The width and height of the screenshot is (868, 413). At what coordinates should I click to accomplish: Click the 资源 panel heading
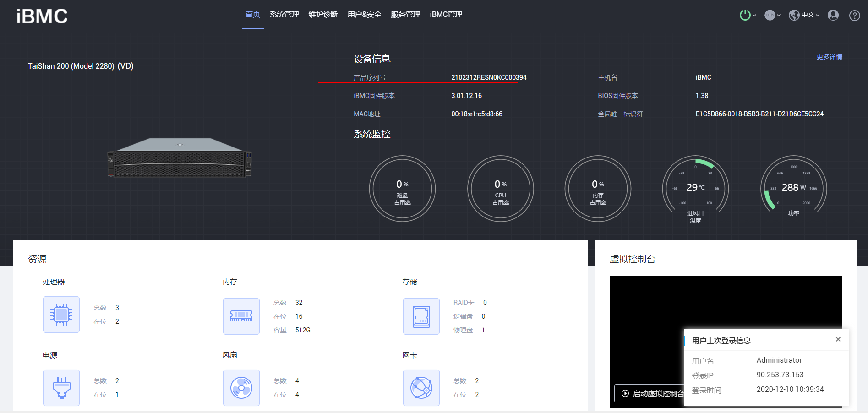[37, 259]
